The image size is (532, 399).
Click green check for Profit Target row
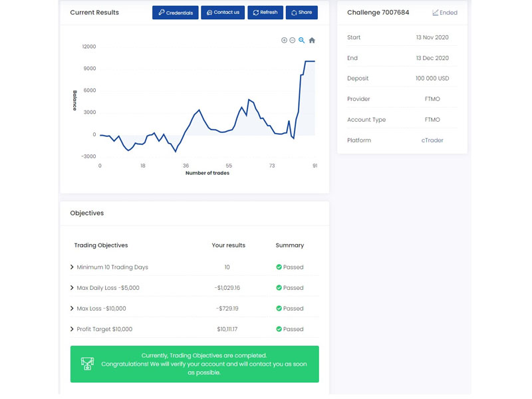[x=279, y=329]
